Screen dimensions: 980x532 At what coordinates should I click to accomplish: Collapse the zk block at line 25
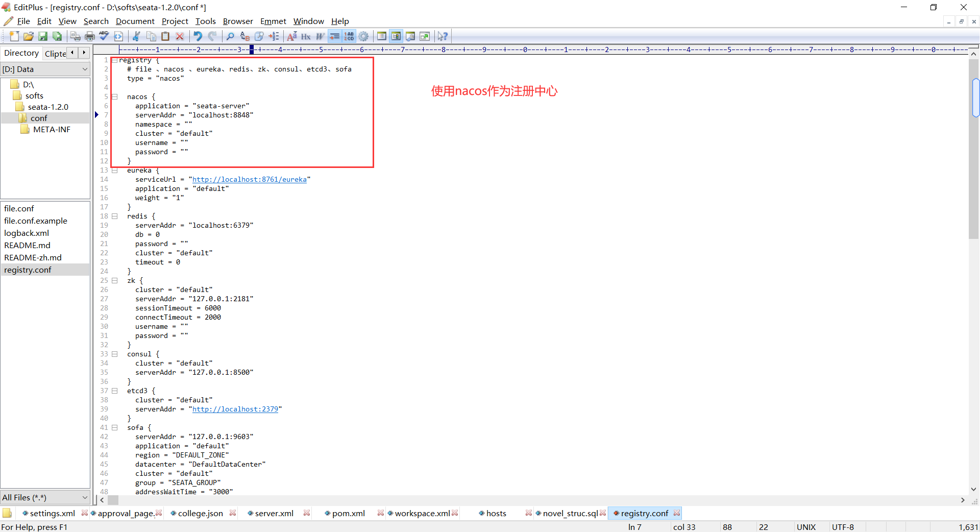115,281
